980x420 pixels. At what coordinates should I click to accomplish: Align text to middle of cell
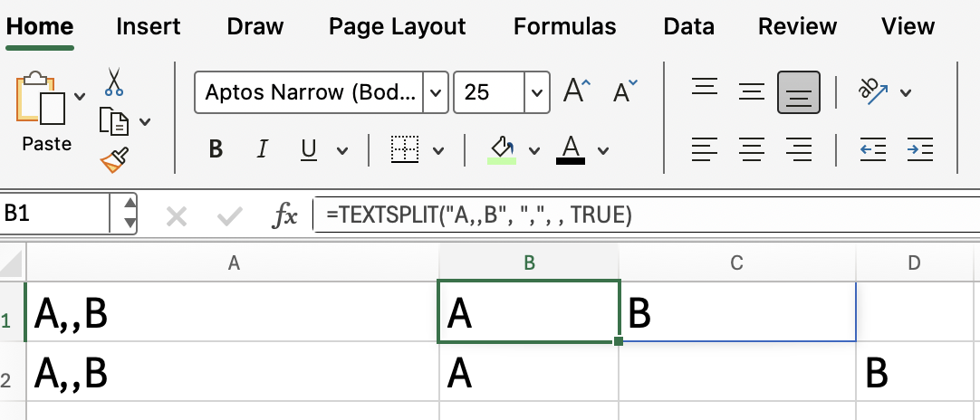[751, 92]
